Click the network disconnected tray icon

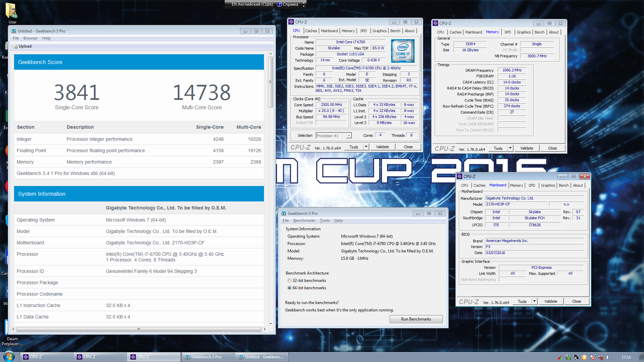(600, 357)
